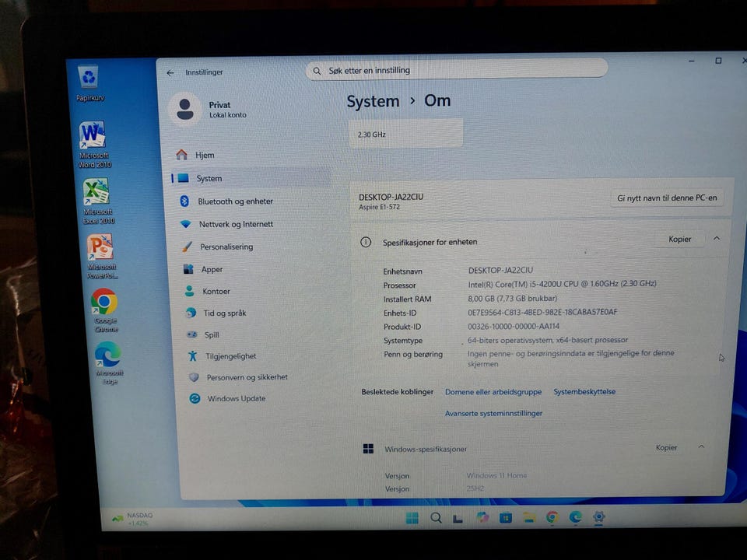Click the Settings gear on the taskbar

pos(599,516)
